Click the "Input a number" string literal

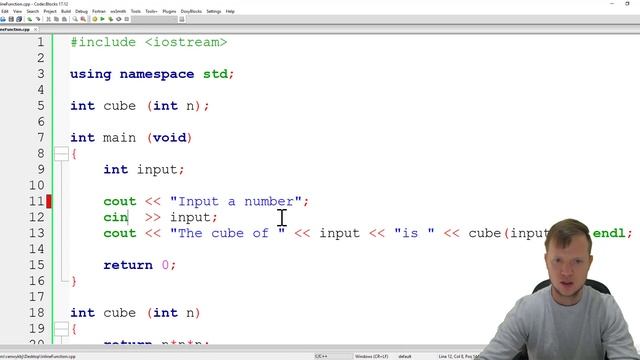pyautogui.click(x=236, y=201)
